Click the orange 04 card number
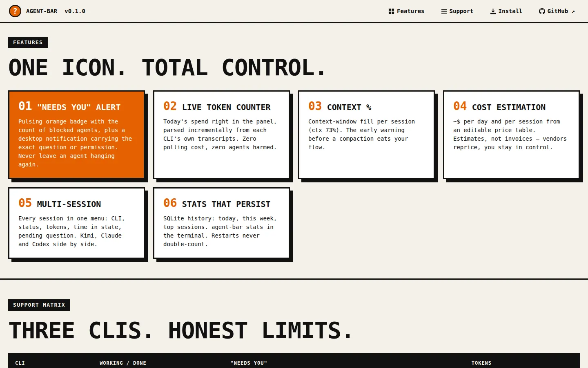Image resolution: width=588 pixels, height=368 pixels. tap(460, 106)
